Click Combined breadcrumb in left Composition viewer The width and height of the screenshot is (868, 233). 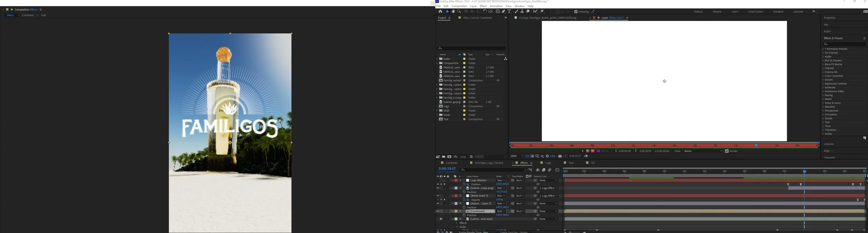click(x=27, y=15)
